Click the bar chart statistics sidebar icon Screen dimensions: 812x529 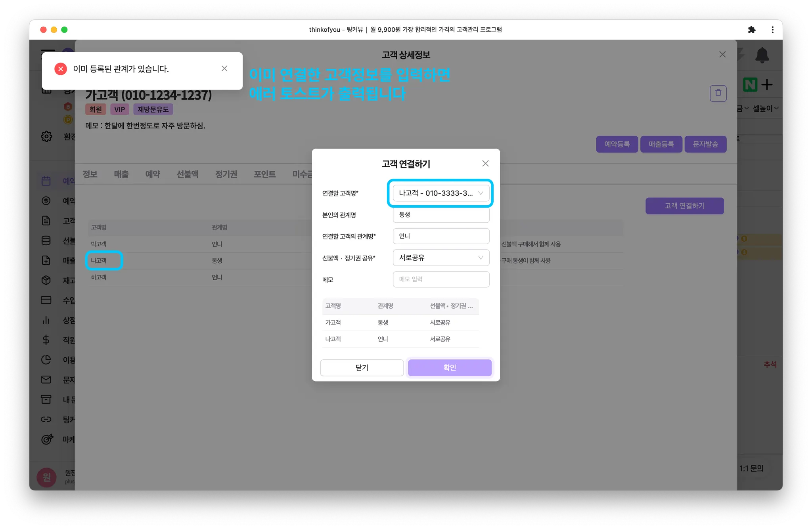coord(46,320)
